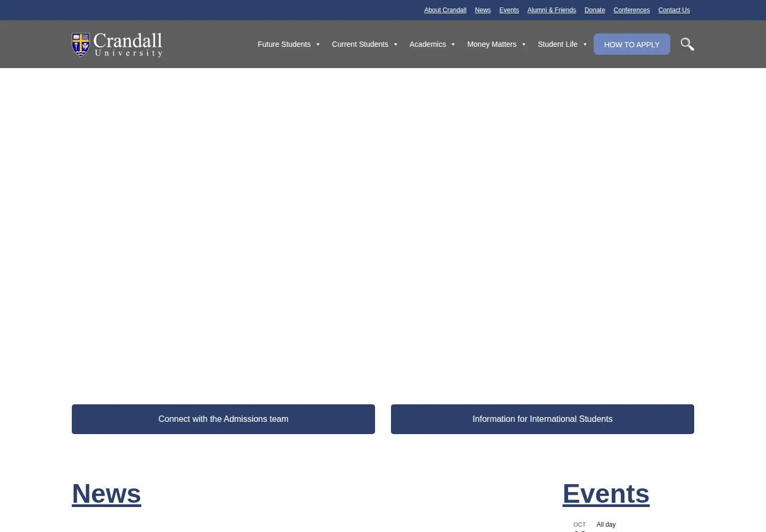Click the HOW TO APPLY button
The height and width of the screenshot is (532, 766).
pyautogui.click(x=632, y=44)
